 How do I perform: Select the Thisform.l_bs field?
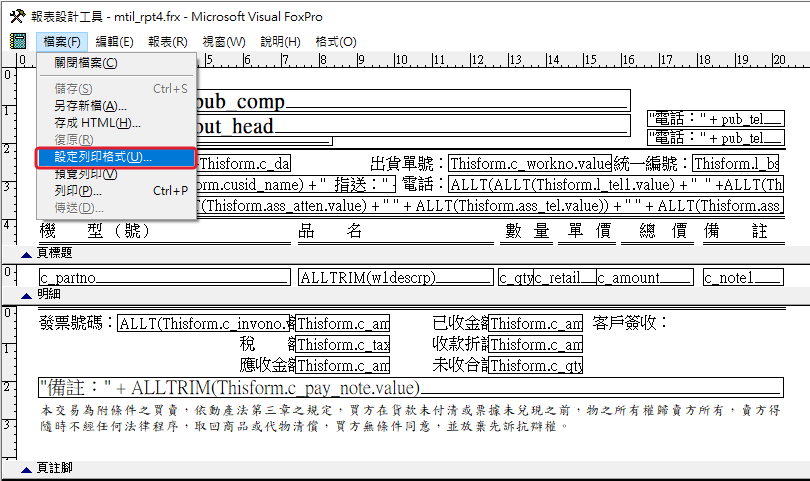point(736,163)
